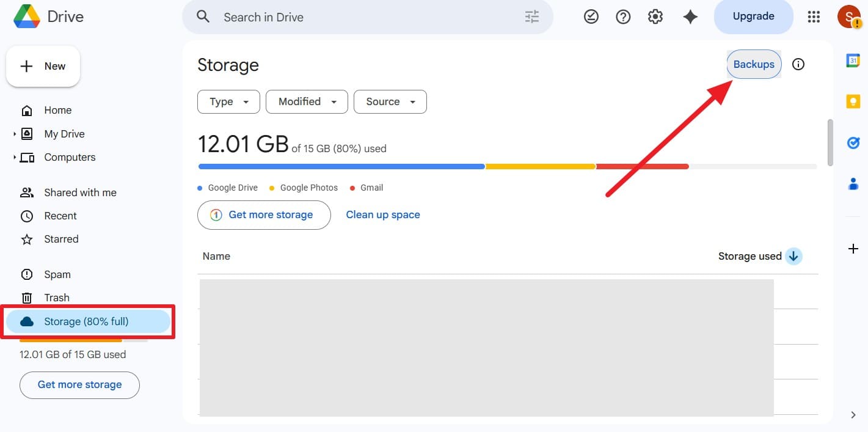This screenshot has height=432, width=868.
Task: Click the main vertical scrollbar
Action: click(830, 142)
